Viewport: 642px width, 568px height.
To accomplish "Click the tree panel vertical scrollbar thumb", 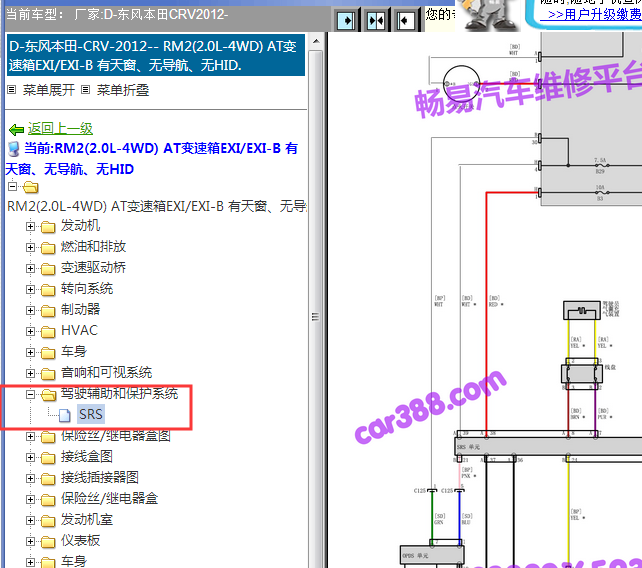I will 316,317.
